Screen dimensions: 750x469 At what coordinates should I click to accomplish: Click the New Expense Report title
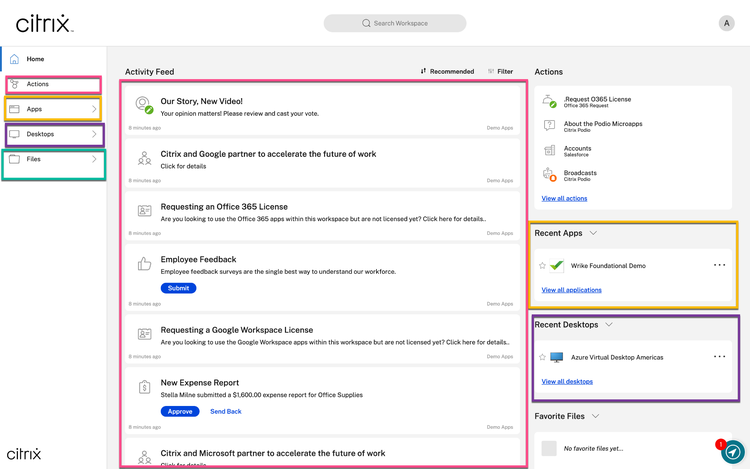[x=199, y=382]
